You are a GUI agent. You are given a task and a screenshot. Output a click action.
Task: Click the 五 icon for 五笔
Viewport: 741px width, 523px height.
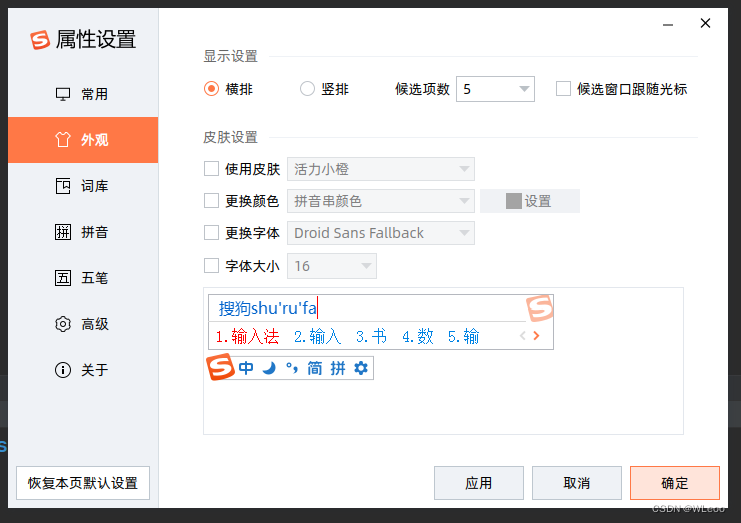tap(63, 277)
